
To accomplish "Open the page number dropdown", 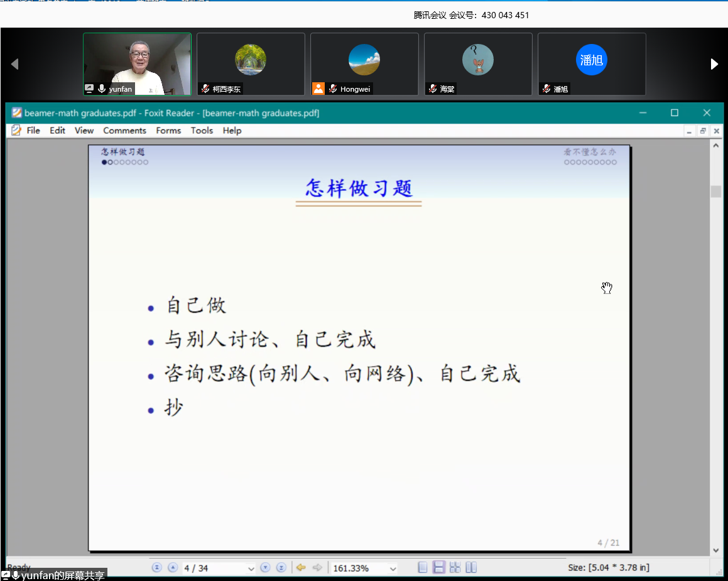I will [251, 568].
